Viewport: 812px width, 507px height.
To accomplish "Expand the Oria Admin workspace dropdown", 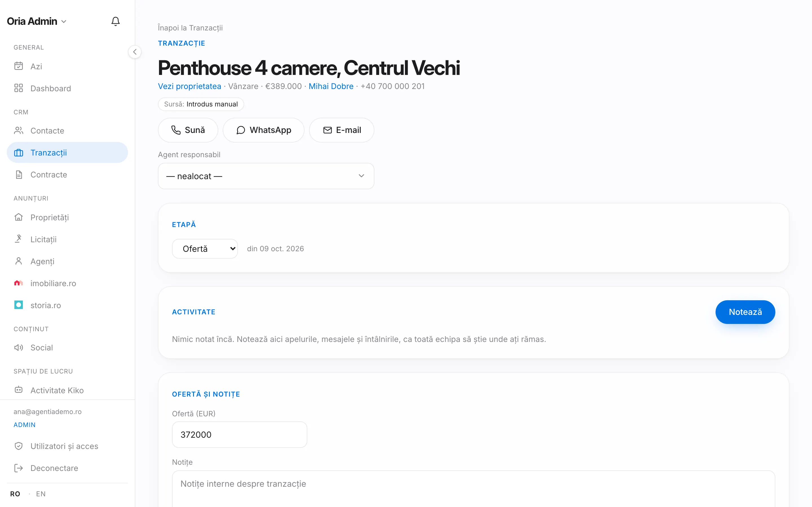I will [x=37, y=21].
